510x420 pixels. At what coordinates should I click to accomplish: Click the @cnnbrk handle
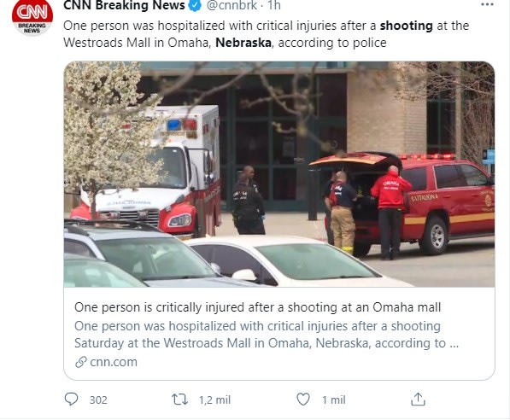[232, 5]
